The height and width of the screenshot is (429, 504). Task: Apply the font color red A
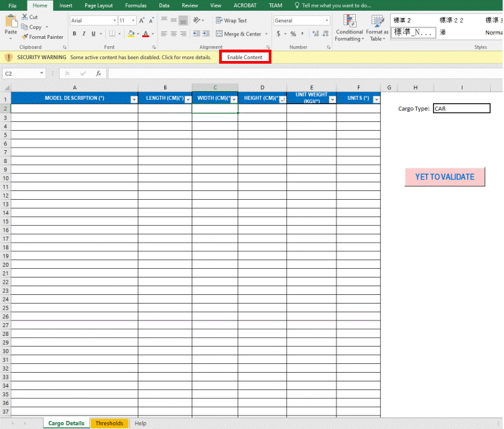(x=145, y=34)
